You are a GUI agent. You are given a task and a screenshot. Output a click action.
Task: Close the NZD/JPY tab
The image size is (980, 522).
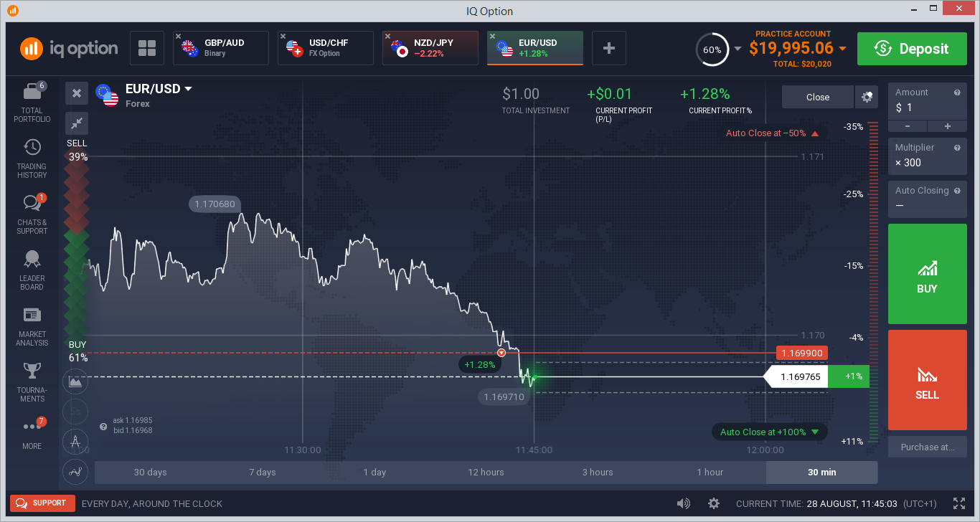387,36
